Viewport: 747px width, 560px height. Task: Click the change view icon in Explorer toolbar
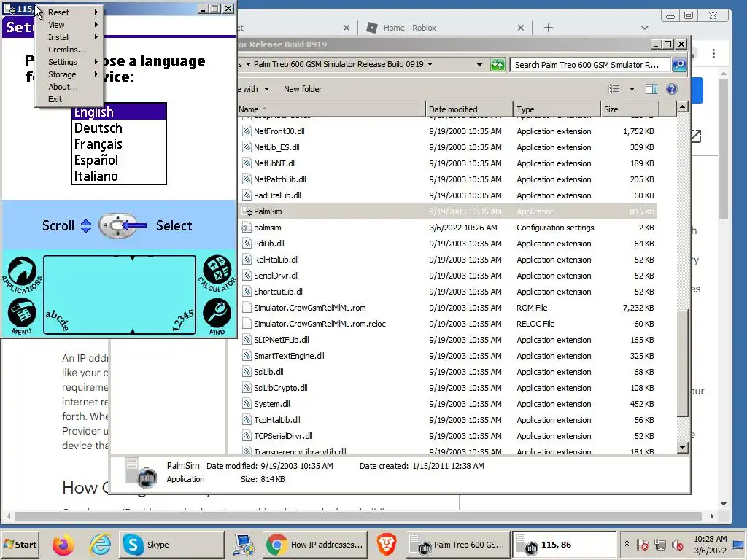[x=614, y=89]
